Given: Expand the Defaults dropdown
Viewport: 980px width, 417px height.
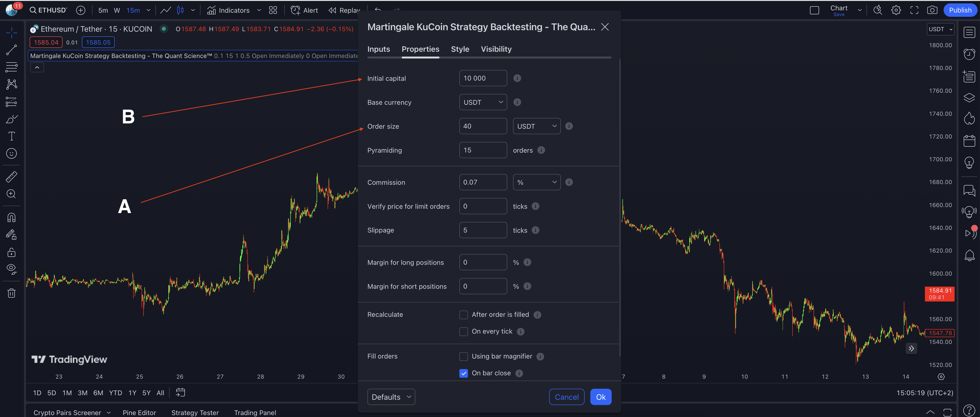Looking at the screenshot, I should pos(391,397).
